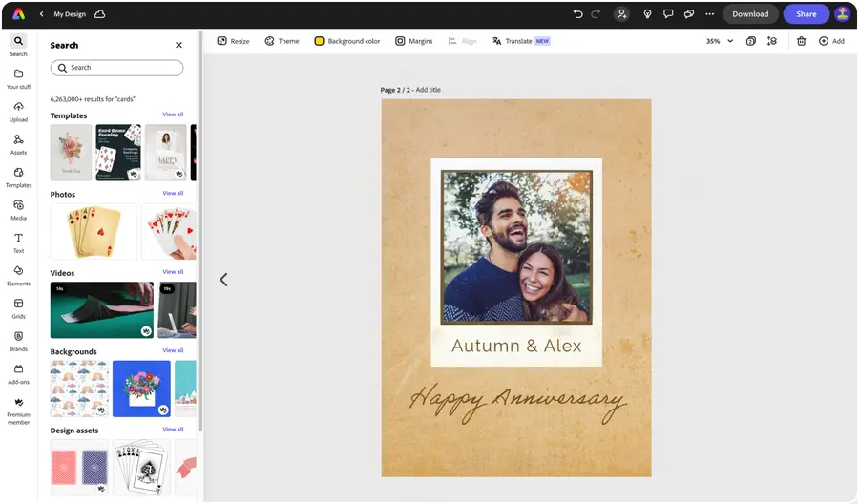Screen dimensions: 859x504
Task: Select the Text tool in sidebar
Action: point(18,242)
